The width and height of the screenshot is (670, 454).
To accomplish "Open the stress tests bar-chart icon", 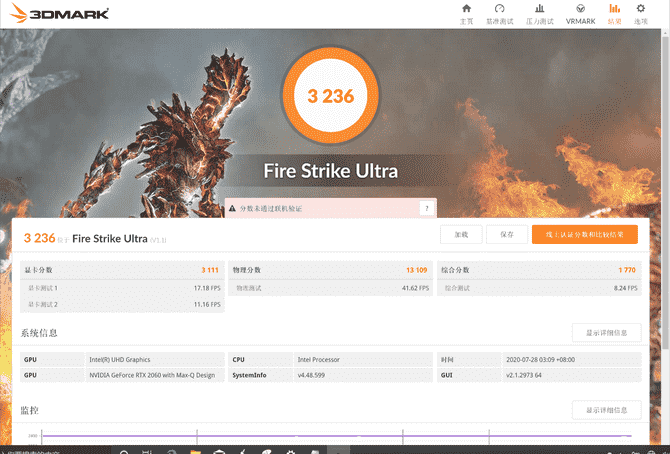I will click(x=540, y=9).
